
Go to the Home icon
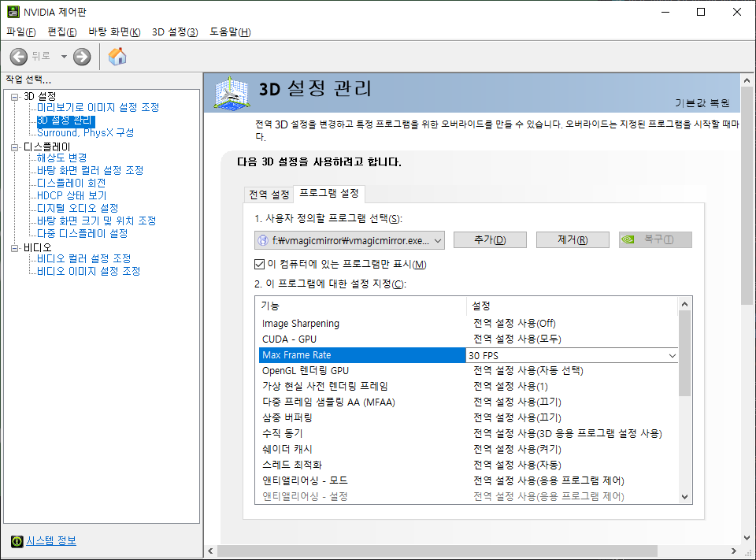pyautogui.click(x=117, y=57)
